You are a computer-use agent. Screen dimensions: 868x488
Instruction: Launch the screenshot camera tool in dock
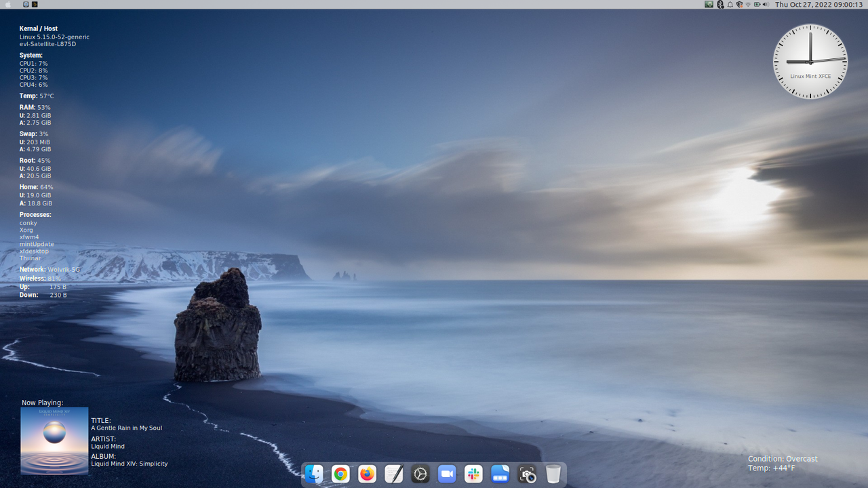point(527,474)
